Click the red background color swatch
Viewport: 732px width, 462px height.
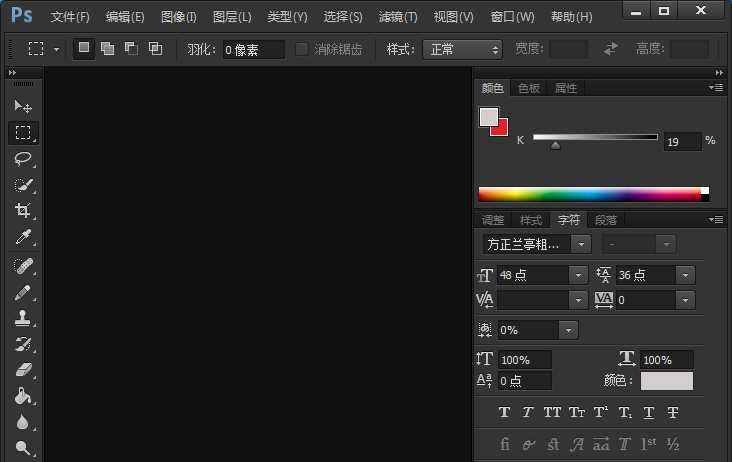tap(502, 129)
